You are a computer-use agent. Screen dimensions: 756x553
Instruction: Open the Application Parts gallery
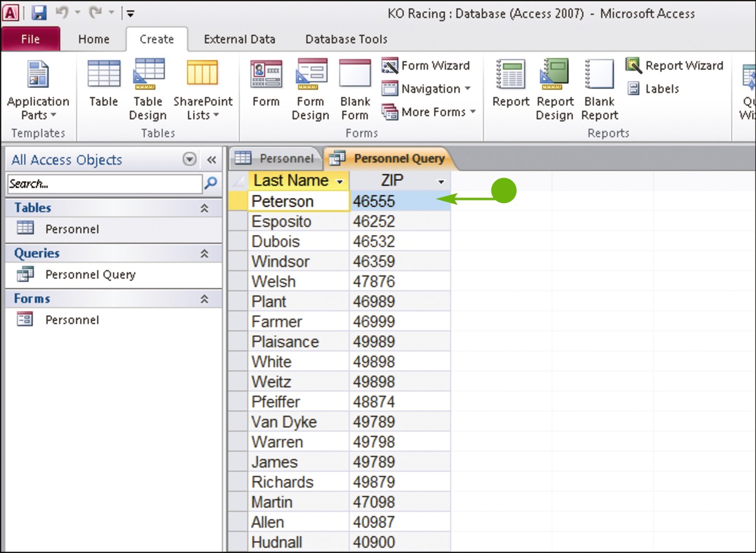click(x=38, y=91)
